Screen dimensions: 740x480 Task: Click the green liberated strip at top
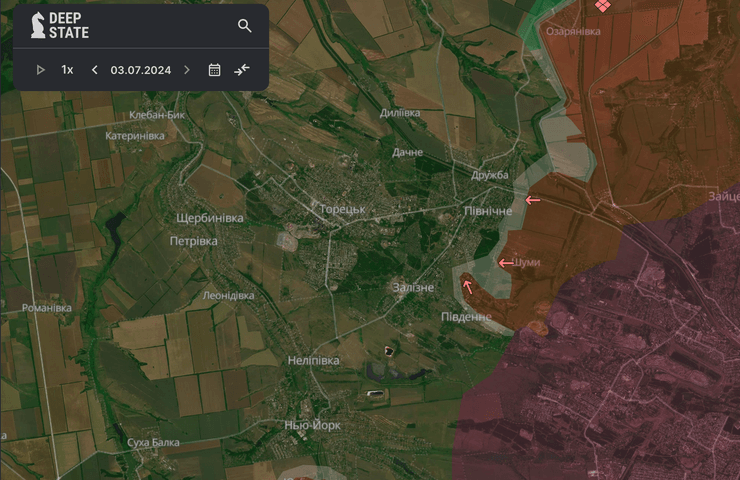pyautogui.click(x=545, y=12)
